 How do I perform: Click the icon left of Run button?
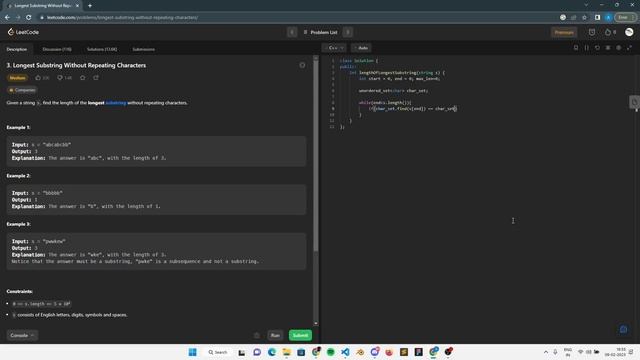[256, 335]
